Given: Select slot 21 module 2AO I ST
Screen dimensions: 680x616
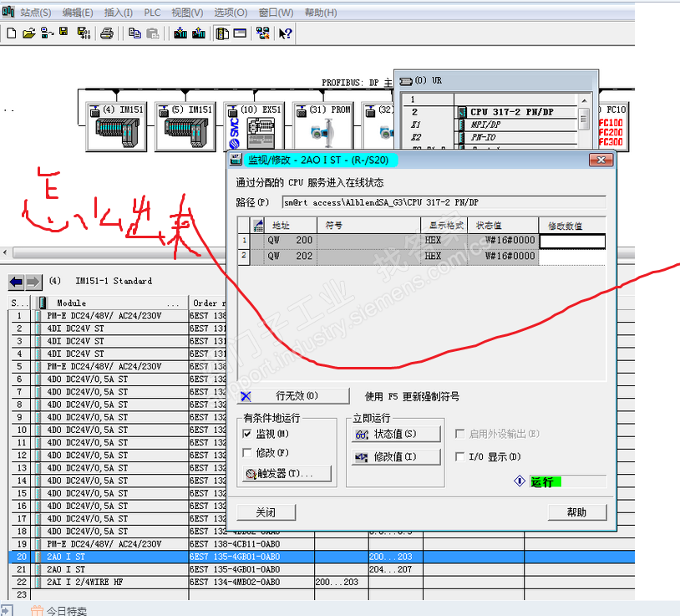Looking at the screenshot, I should [322, 569].
